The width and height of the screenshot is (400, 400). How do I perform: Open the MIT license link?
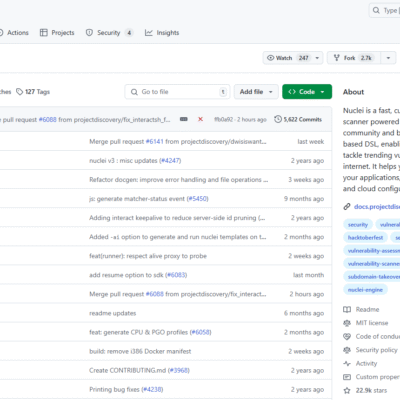372,323
